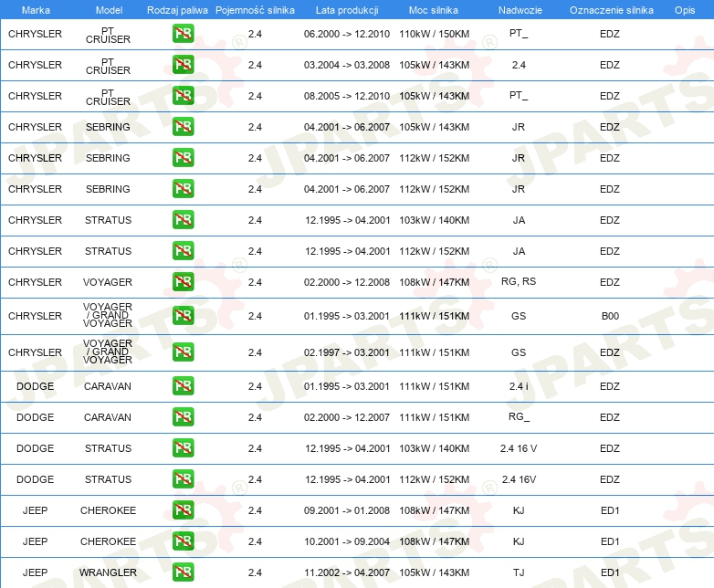Click the Model column header
The image size is (714, 588).
coord(109,10)
